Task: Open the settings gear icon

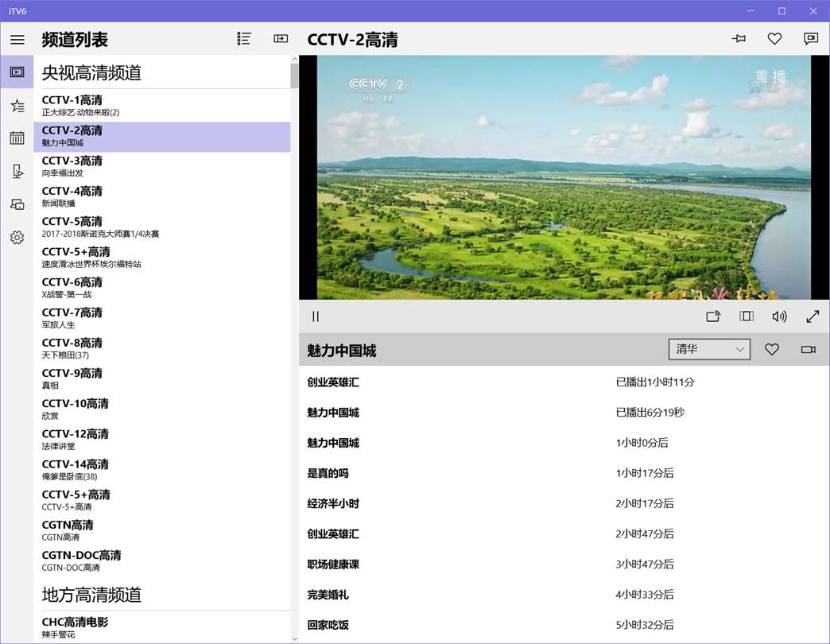Action: pos(17,238)
